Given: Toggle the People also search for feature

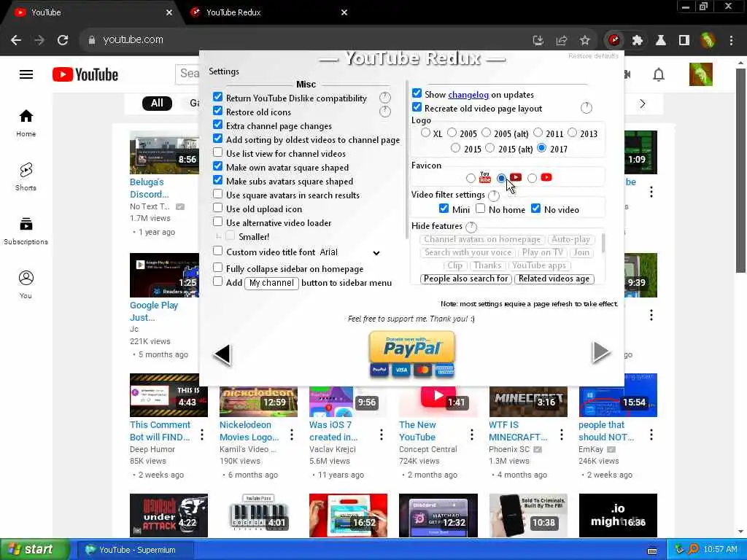Looking at the screenshot, I should 466,279.
